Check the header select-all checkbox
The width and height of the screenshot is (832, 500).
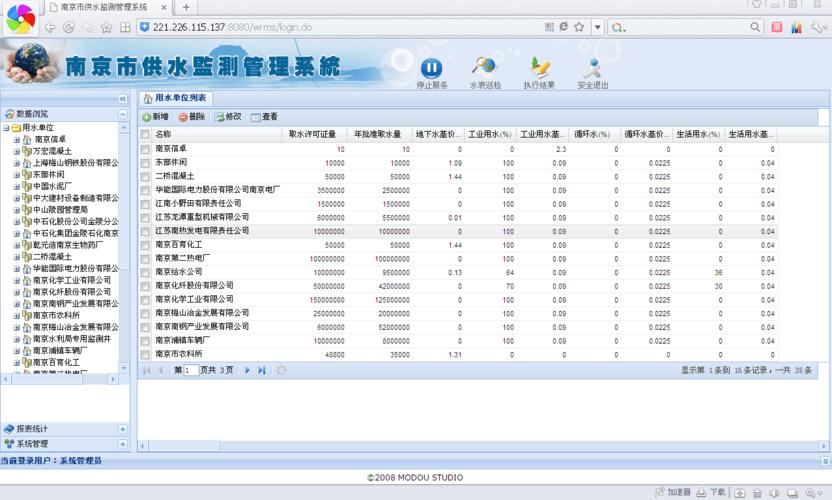point(145,134)
